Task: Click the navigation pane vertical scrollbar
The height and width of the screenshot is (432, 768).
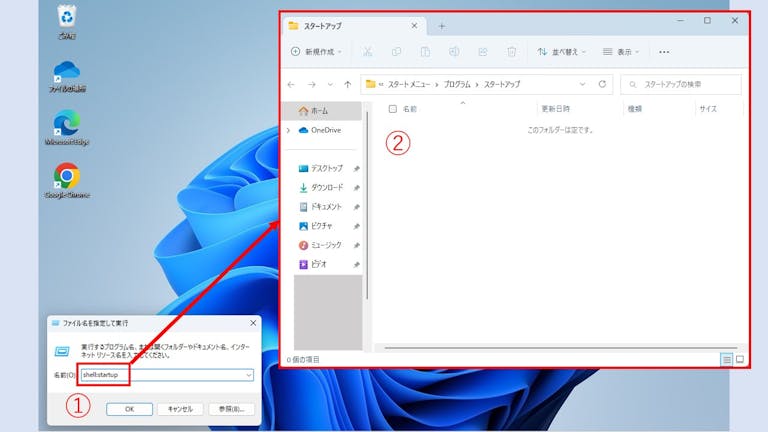Action: (367, 206)
